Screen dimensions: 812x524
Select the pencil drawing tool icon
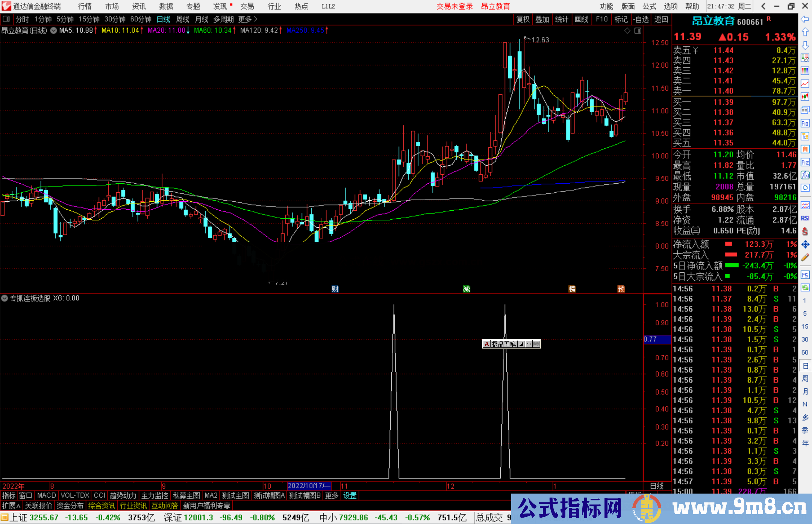[805, 258]
